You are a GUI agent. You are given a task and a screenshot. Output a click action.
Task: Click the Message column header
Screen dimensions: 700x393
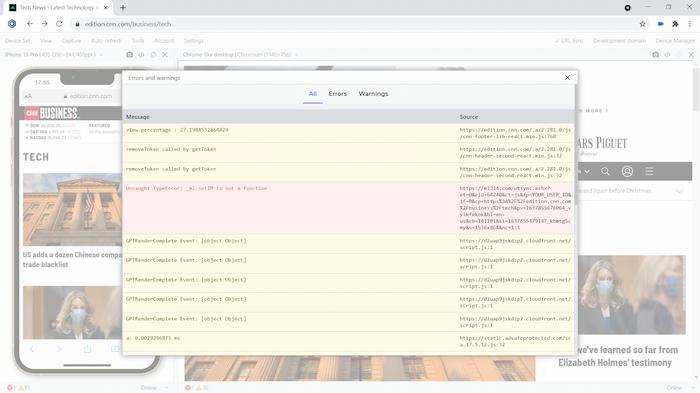[138, 117]
